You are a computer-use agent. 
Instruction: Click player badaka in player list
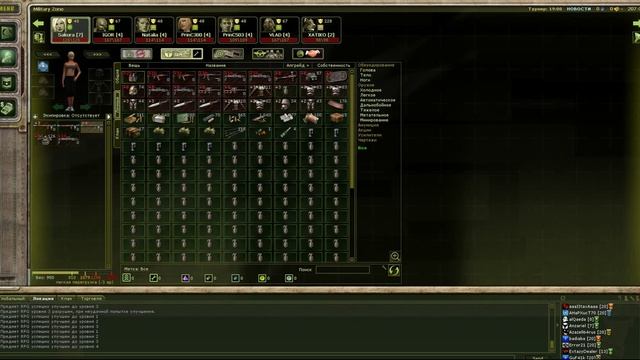coord(582,338)
